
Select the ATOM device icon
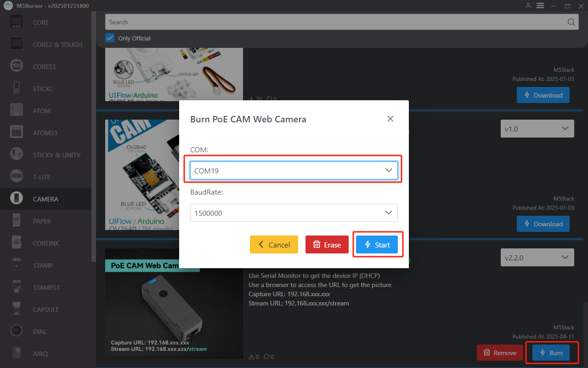17,110
